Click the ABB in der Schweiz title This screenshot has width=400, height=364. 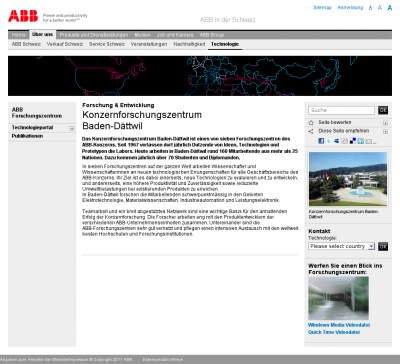coord(228,20)
